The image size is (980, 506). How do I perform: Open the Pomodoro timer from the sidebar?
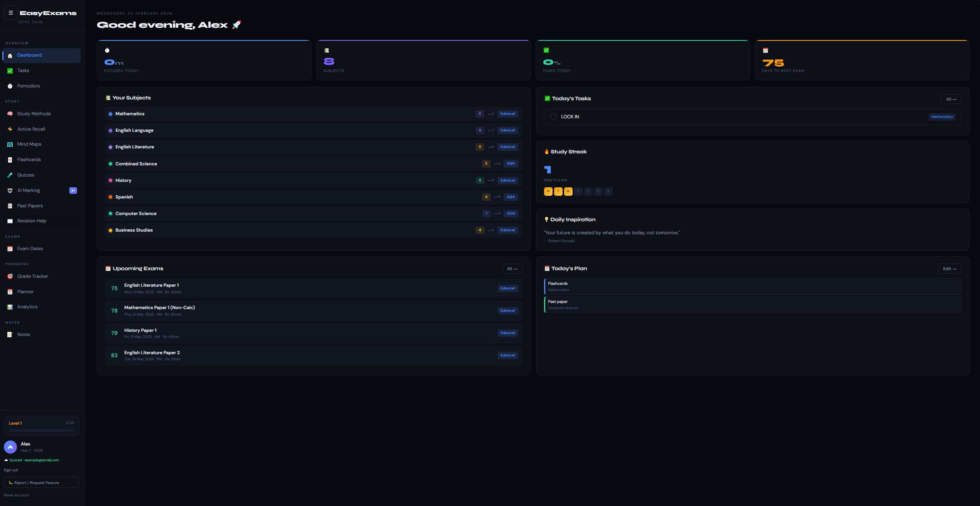(x=28, y=86)
